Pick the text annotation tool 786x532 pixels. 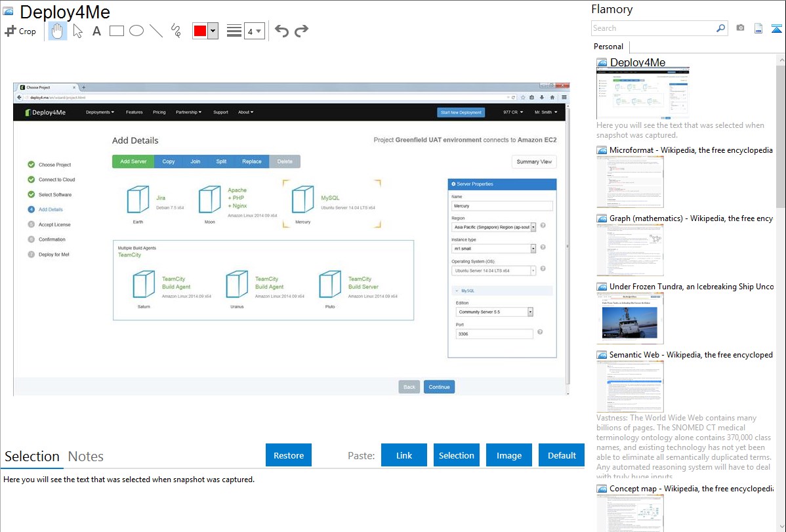96,31
